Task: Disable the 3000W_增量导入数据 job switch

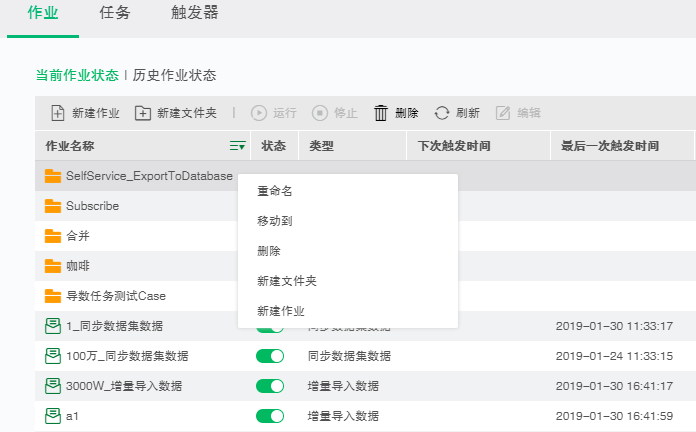Action: pyautogui.click(x=270, y=386)
